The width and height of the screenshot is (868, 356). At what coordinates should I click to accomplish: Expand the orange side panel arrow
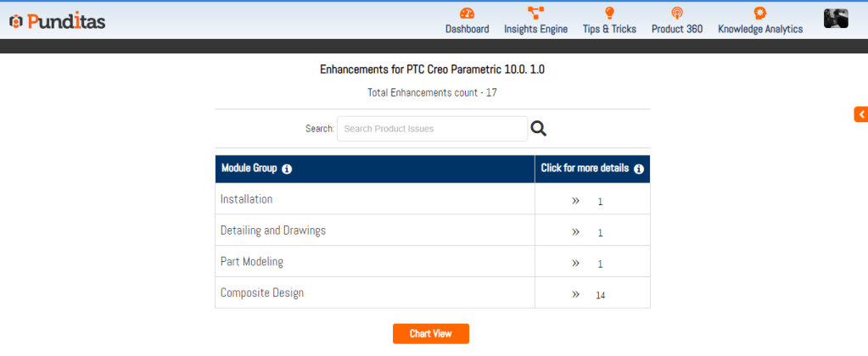860,114
